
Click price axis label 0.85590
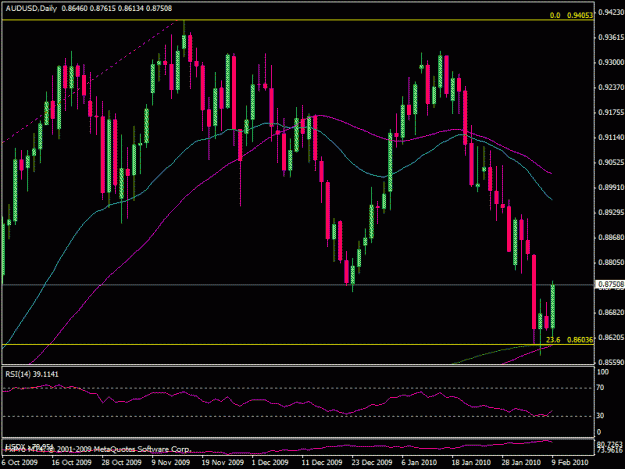tap(611, 363)
